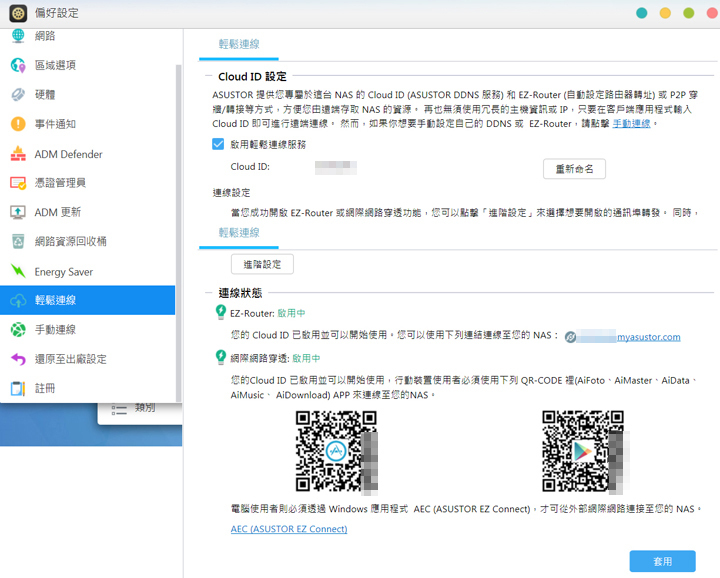Image resolution: width=720 pixels, height=578 pixels.
Task: Open the 區域選項 regional options icon
Action: (18, 65)
